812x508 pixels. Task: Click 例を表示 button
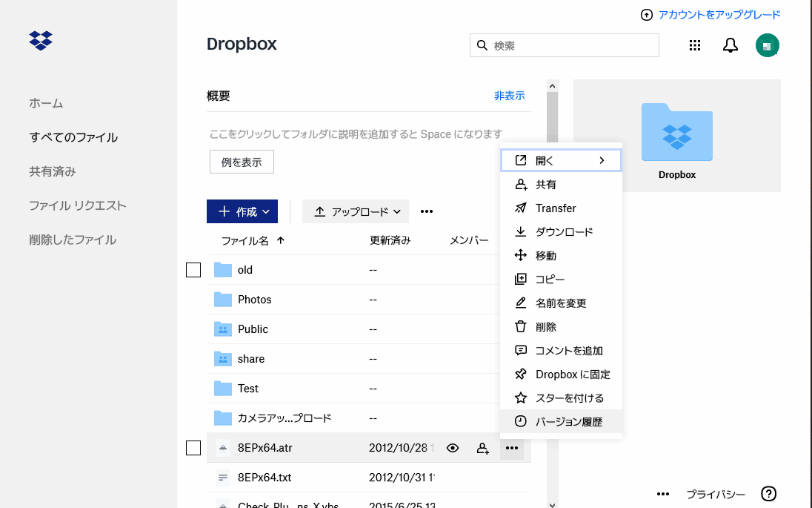242,162
